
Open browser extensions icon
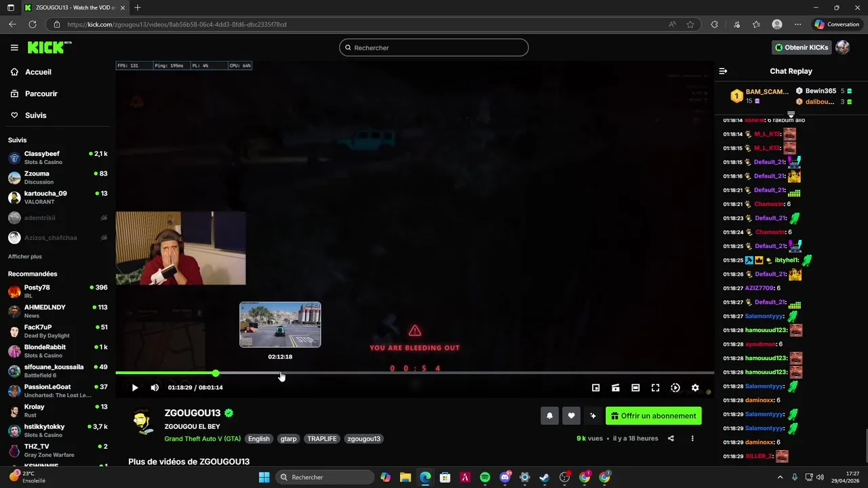[714, 24]
